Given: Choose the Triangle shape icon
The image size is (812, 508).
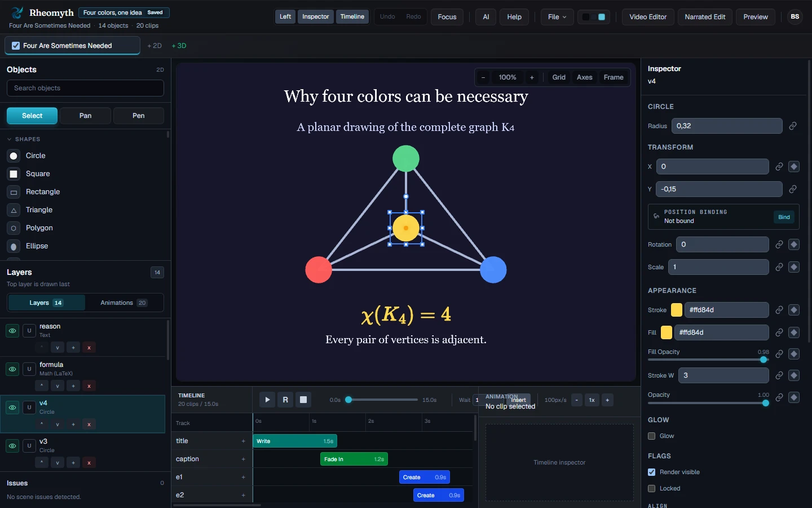Looking at the screenshot, I should coord(14,210).
